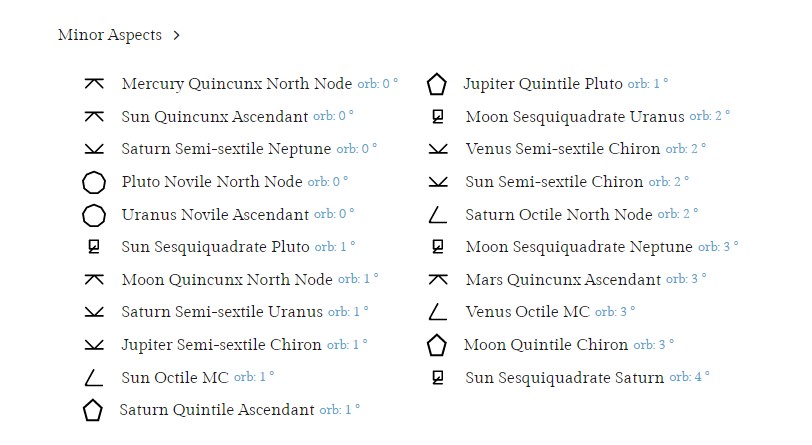
Task: Click the Semi-sextile icon beside Saturn Semi-sextile Neptune
Action: (x=94, y=149)
